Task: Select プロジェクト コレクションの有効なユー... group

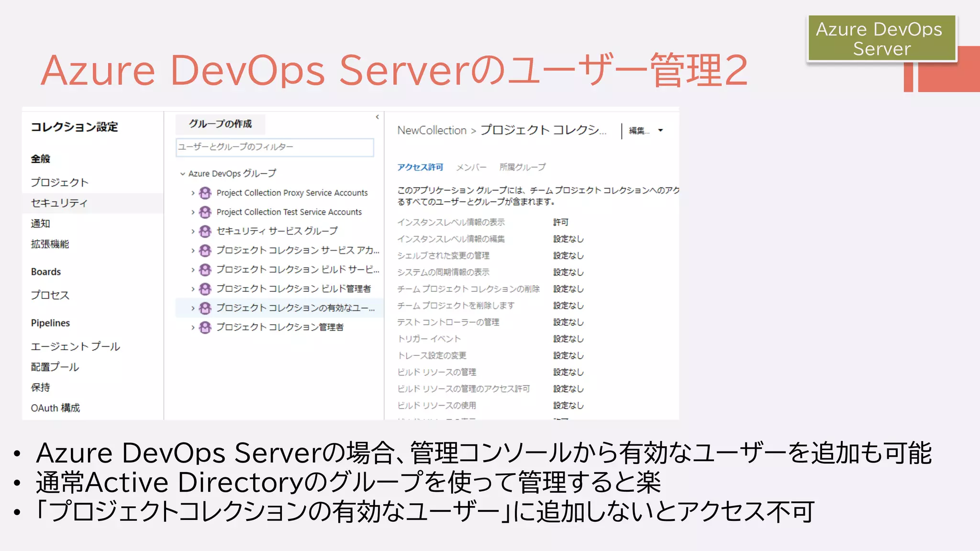Action: 295,308
